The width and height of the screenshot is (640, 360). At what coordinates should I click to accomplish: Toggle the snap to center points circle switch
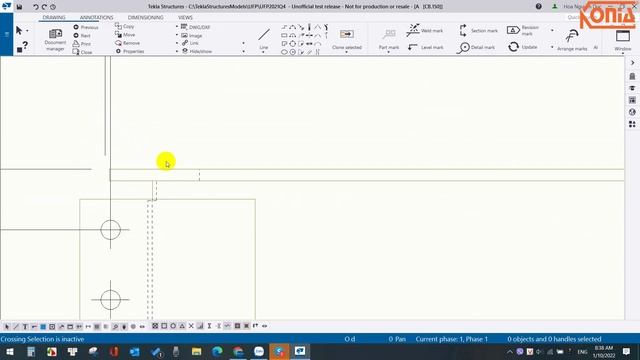(x=173, y=326)
